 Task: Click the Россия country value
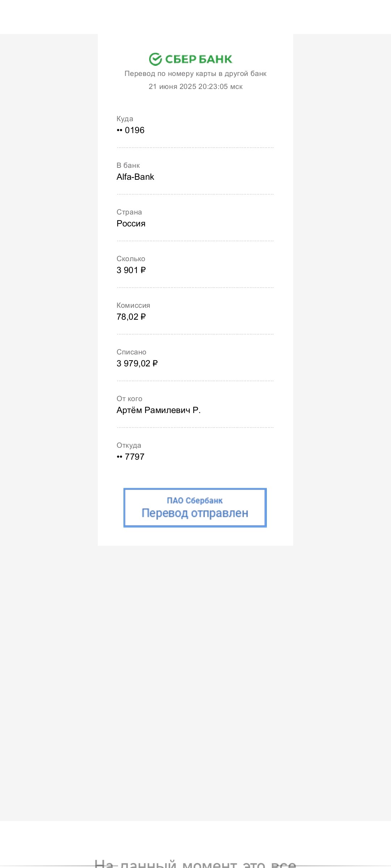131,224
